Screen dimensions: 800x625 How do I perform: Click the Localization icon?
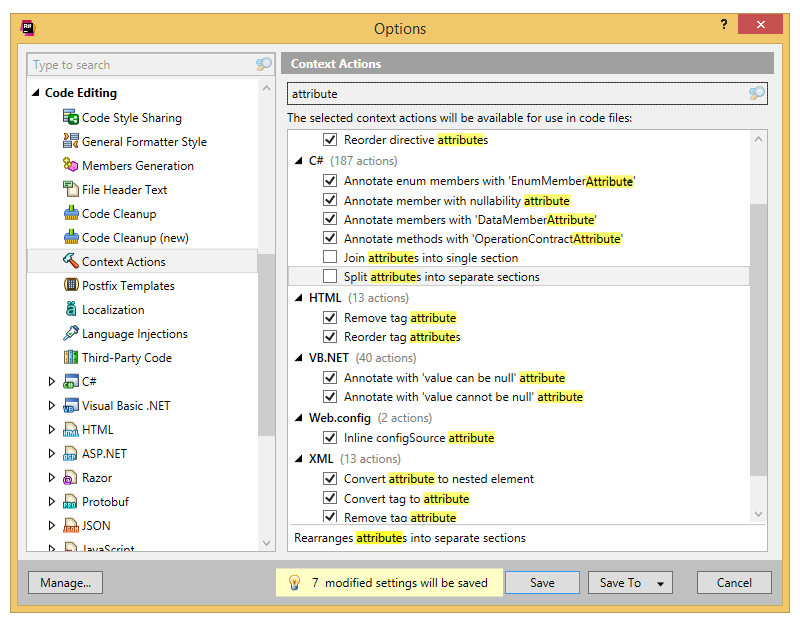pos(71,310)
